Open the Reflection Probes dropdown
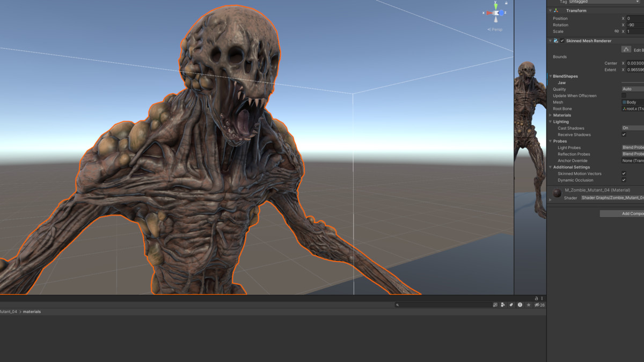The image size is (644, 362). coord(632,154)
